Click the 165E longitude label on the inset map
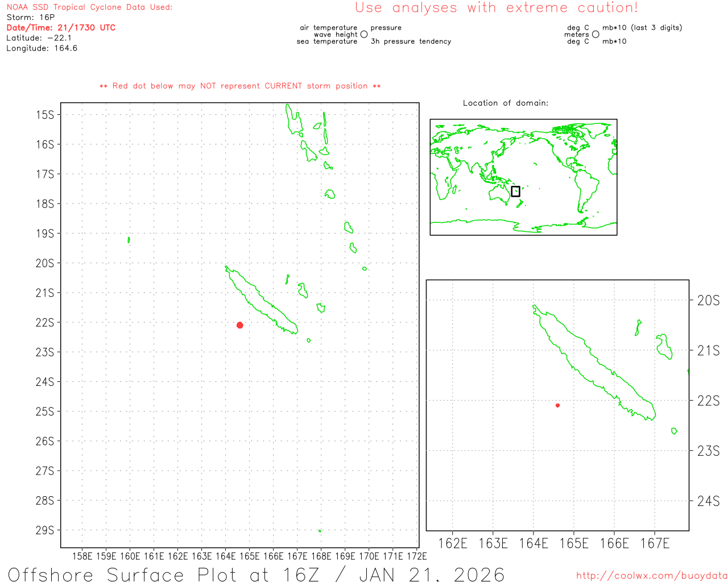This screenshot has height=582, width=728. tap(574, 543)
